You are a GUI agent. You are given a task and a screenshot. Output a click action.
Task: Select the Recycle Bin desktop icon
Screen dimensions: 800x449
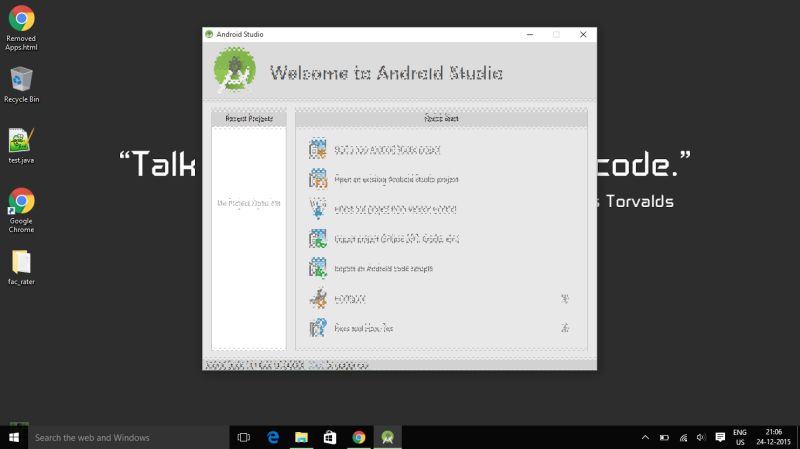point(21,85)
